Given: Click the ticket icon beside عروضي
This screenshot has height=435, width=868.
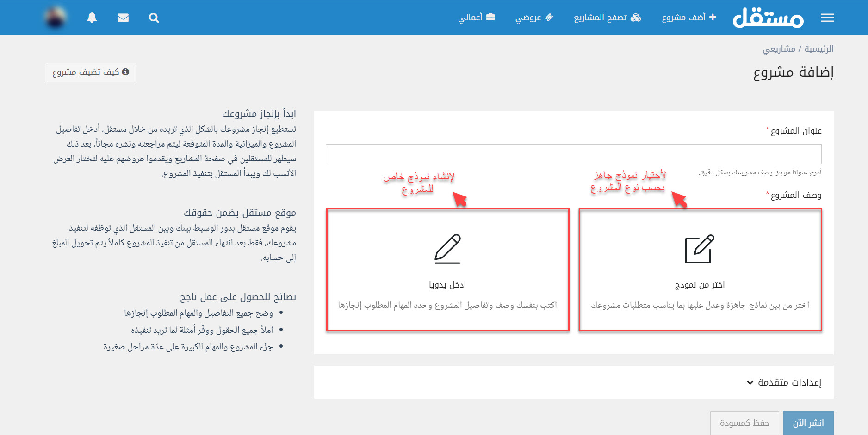Looking at the screenshot, I should 549,17.
